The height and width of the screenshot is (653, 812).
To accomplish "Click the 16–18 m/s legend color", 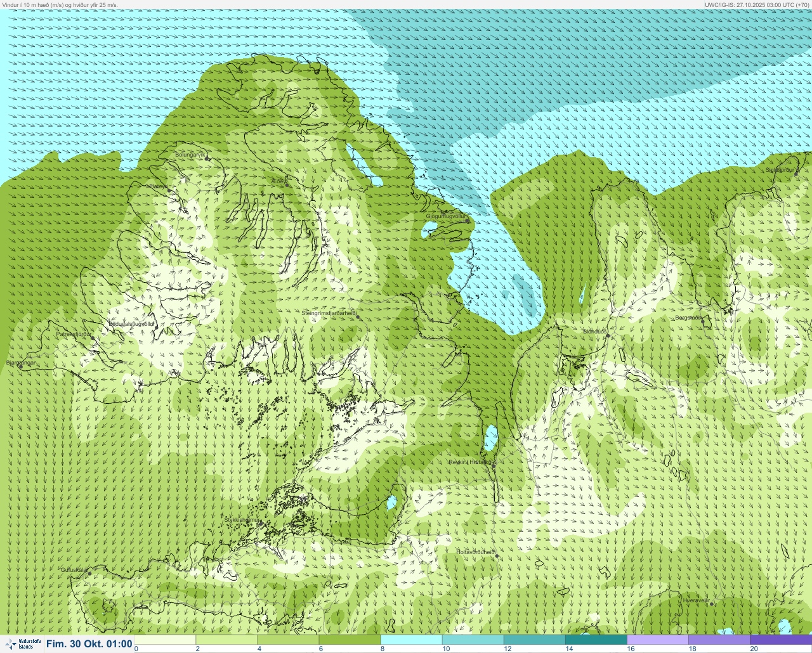I will pyautogui.click(x=657, y=640).
